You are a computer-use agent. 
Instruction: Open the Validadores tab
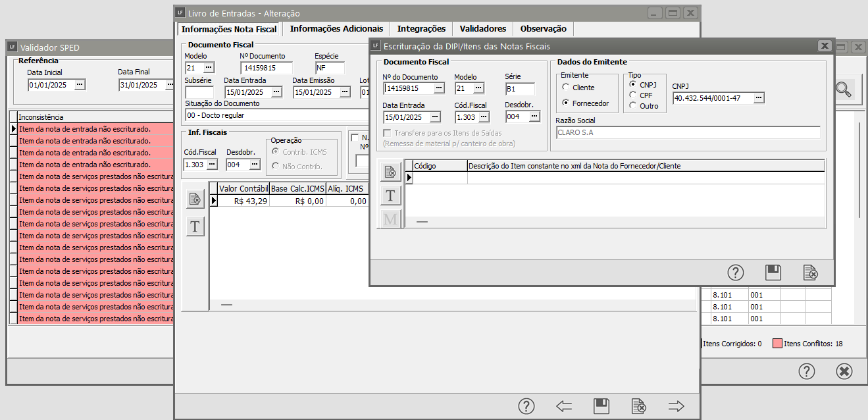click(482, 29)
